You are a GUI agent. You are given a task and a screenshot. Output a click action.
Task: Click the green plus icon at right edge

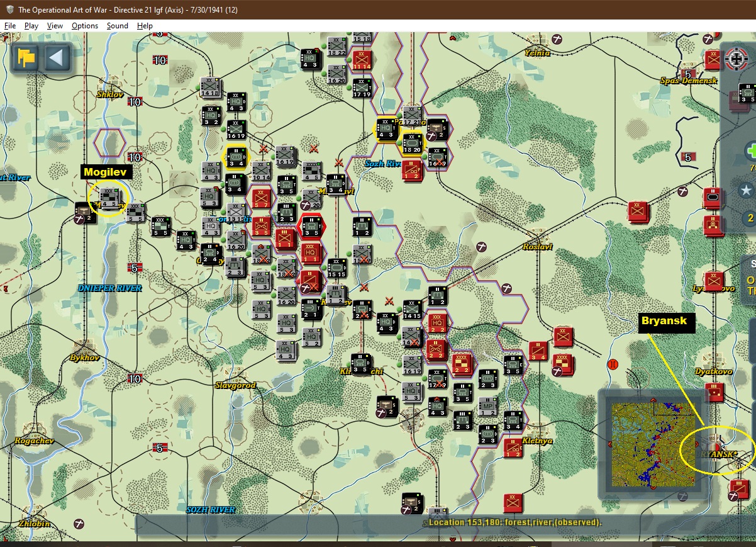tap(751, 151)
